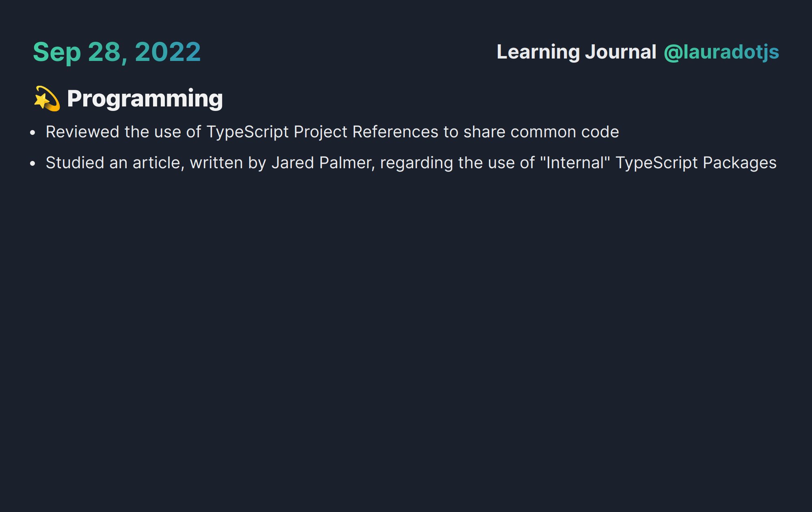Click the year 2022 in the date

click(168, 52)
